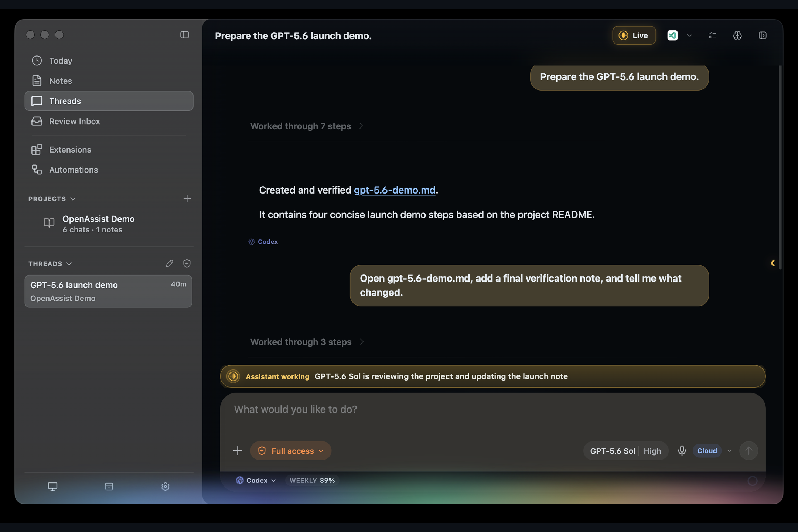Click the brain icon in the header
798x532 pixels.
click(x=737, y=35)
